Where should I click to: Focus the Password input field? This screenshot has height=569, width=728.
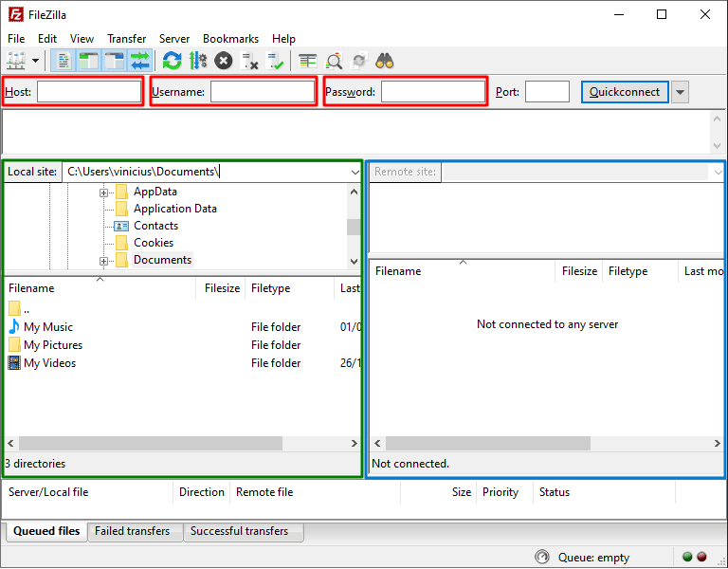click(432, 91)
